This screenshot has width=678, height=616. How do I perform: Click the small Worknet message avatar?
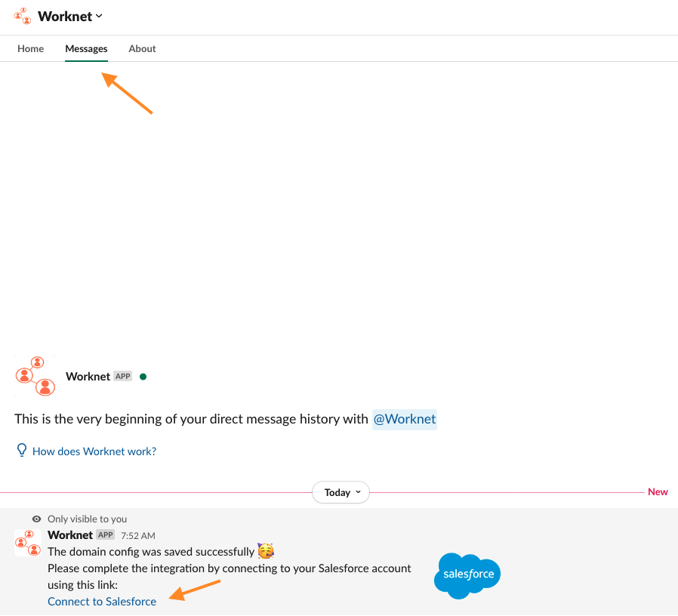coord(28,543)
